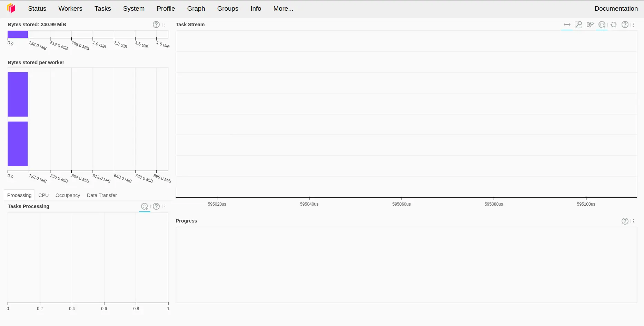Screen dimensions: 644x326
Task: Click the '0.6' tick on Tasks Processing axis
Action: tap(104, 309)
